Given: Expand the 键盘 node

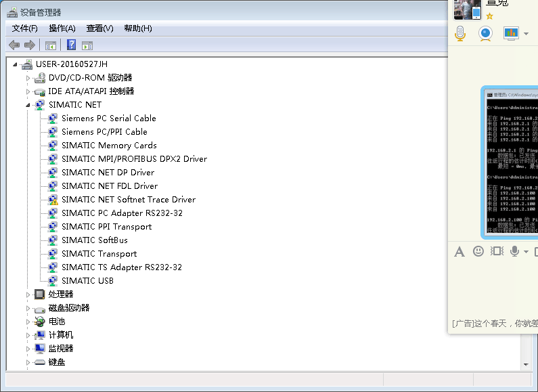Looking at the screenshot, I should 28,362.
